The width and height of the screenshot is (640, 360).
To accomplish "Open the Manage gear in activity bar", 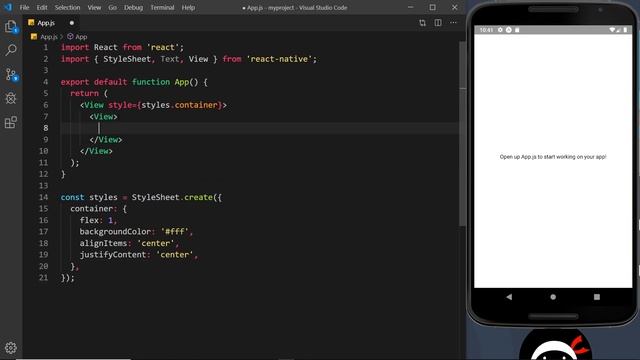I will (x=11, y=348).
